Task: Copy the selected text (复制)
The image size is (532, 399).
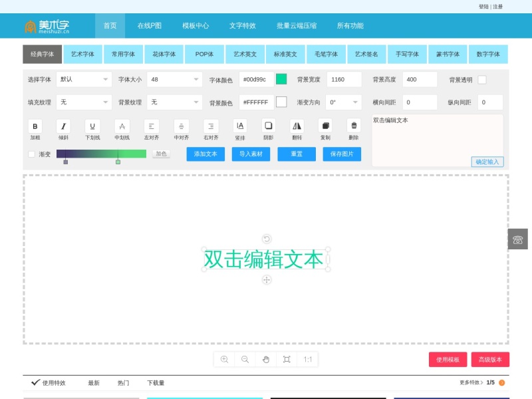Action: click(x=325, y=126)
